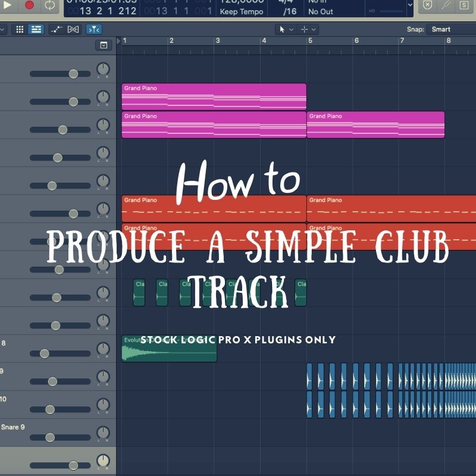Click the pan knob on the topmost empty track
Image resolution: width=476 pixels, height=476 pixels.
point(103,69)
